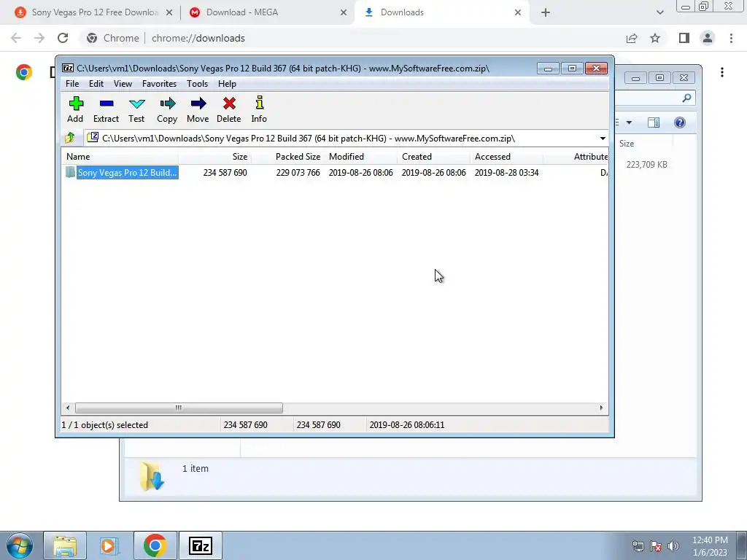
Task: Open Windows Explorer from the taskbar
Action: (65, 545)
